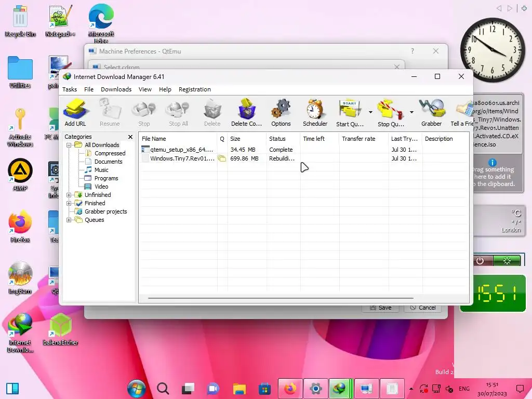Expand the Finished category node
Image resolution: width=532 pixels, height=399 pixels.
tap(69, 203)
